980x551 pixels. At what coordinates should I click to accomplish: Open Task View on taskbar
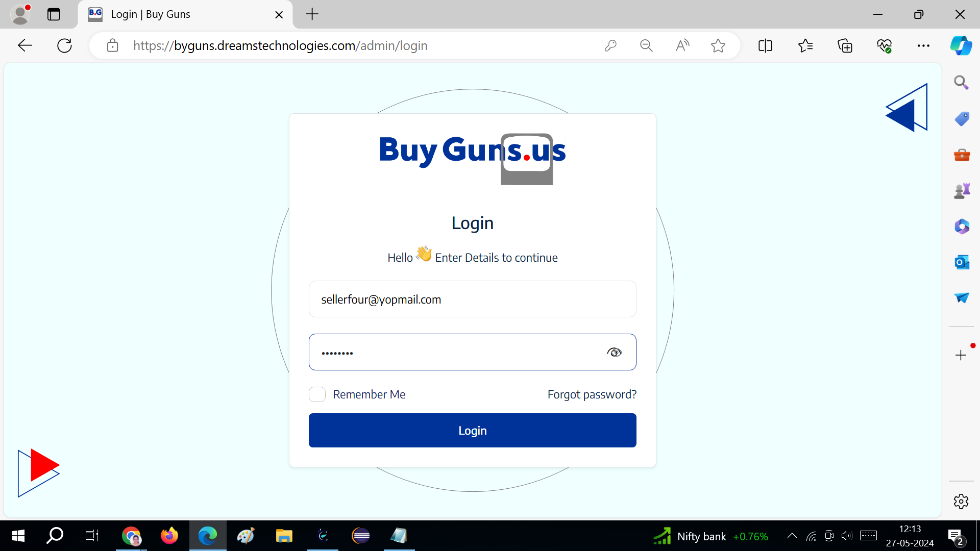(92, 536)
